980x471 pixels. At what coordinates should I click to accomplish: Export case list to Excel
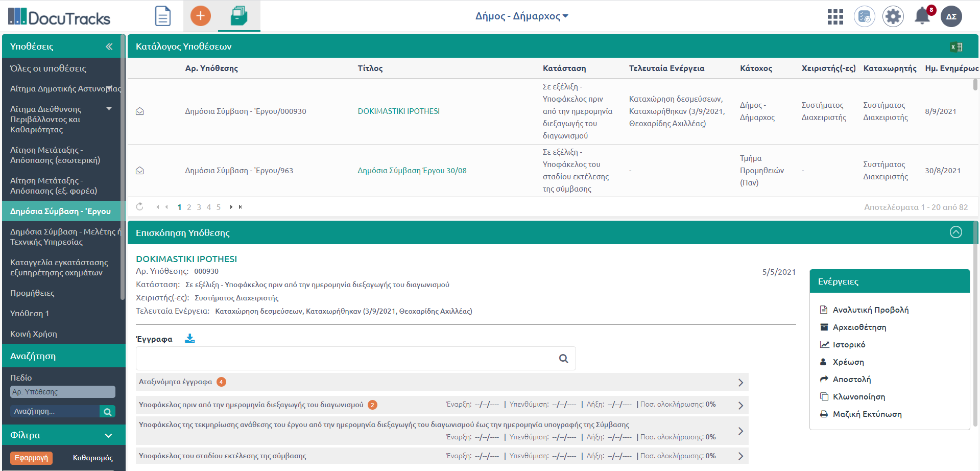click(x=956, y=47)
